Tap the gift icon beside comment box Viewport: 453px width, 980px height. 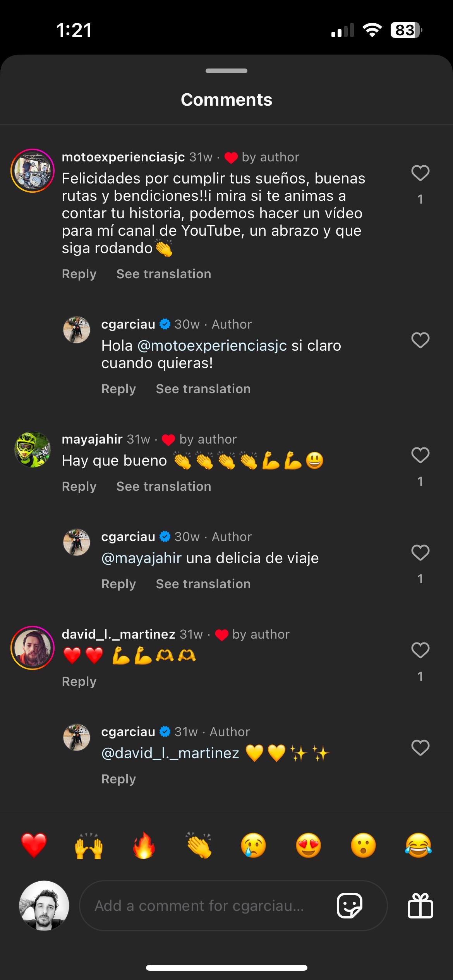(x=420, y=906)
